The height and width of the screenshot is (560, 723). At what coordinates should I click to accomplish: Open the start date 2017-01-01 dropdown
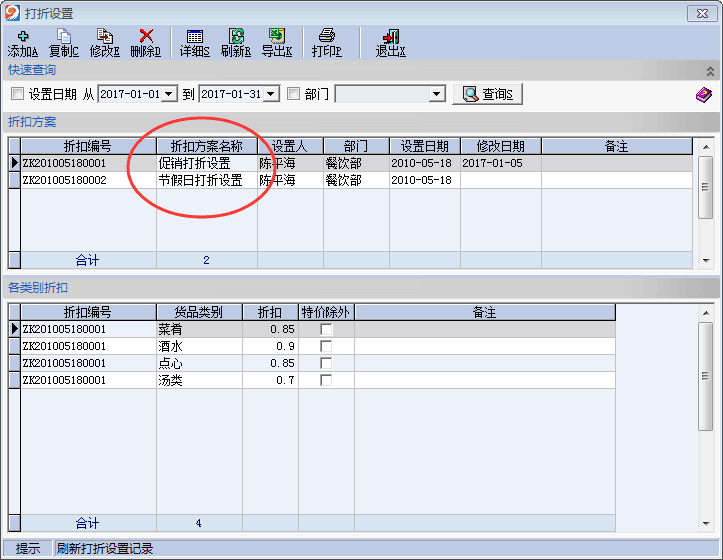coord(170,94)
